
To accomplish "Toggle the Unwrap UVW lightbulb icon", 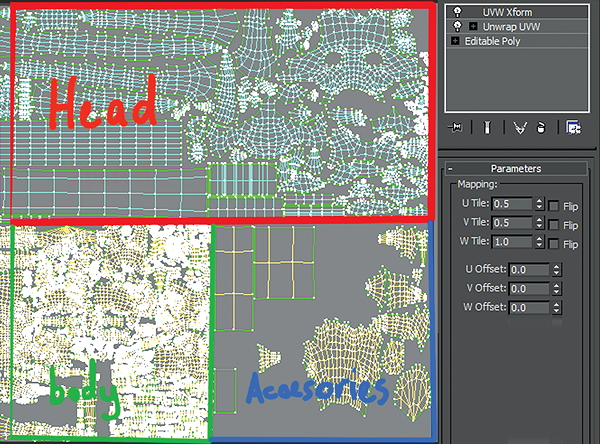I will [457, 26].
